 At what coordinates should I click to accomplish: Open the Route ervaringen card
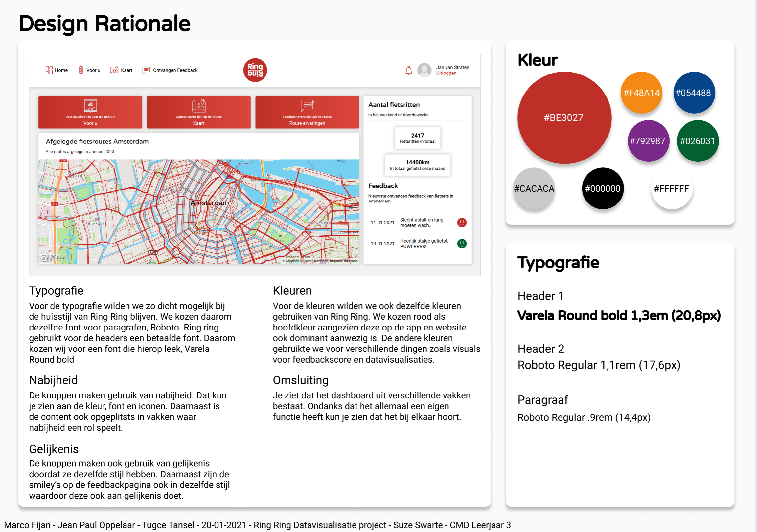307,112
